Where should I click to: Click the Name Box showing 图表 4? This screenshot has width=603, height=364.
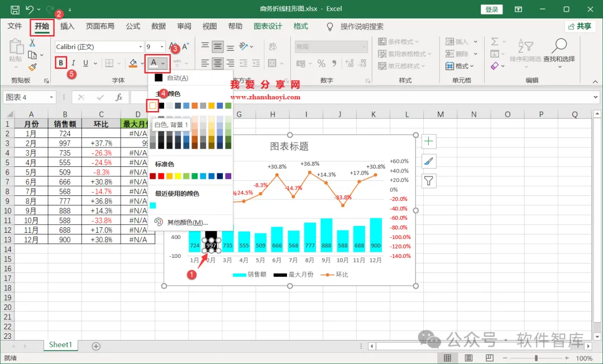(x=29, y=97)
